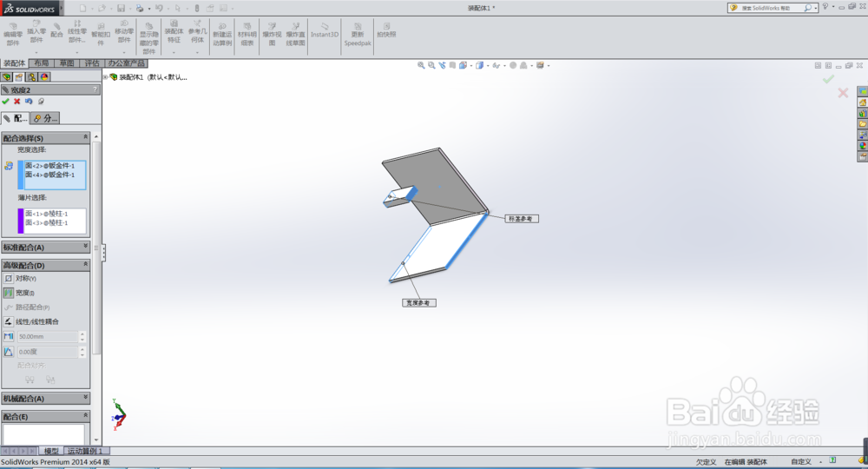Screen dimensions: 868x469
Task: Confirm the mate with green checkmark
Action: (5, 102)
